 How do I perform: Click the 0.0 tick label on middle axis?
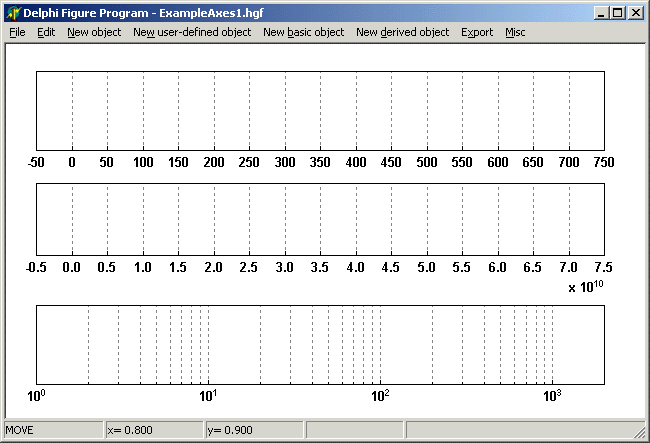(x=71, y=267)
